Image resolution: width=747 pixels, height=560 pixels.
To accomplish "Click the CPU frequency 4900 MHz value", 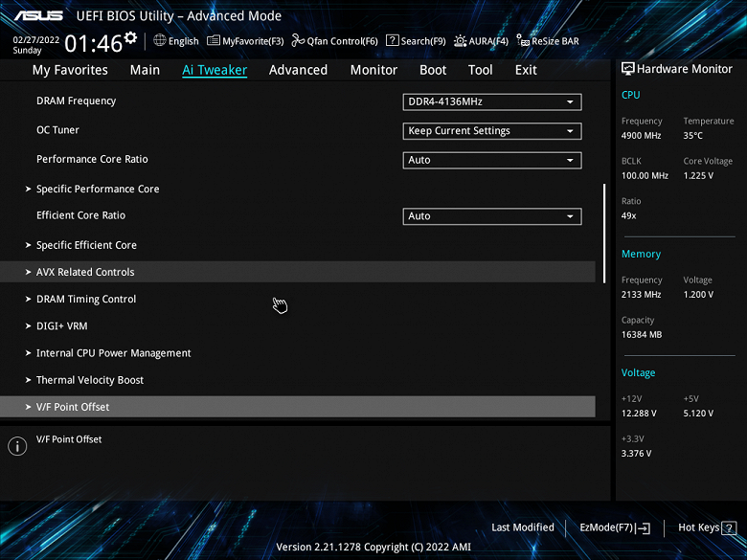I will point(641,136).
